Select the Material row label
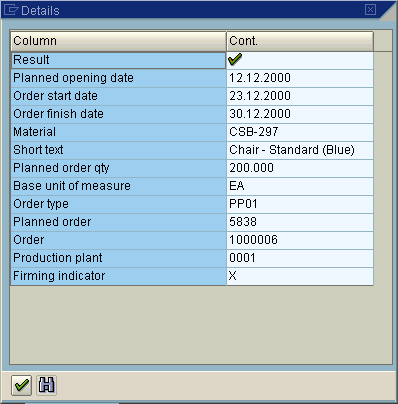 [x=118, y=132]
